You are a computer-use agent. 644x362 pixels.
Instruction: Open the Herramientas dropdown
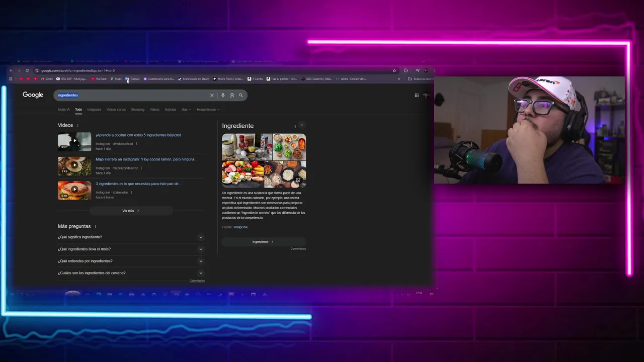[207, 110]
